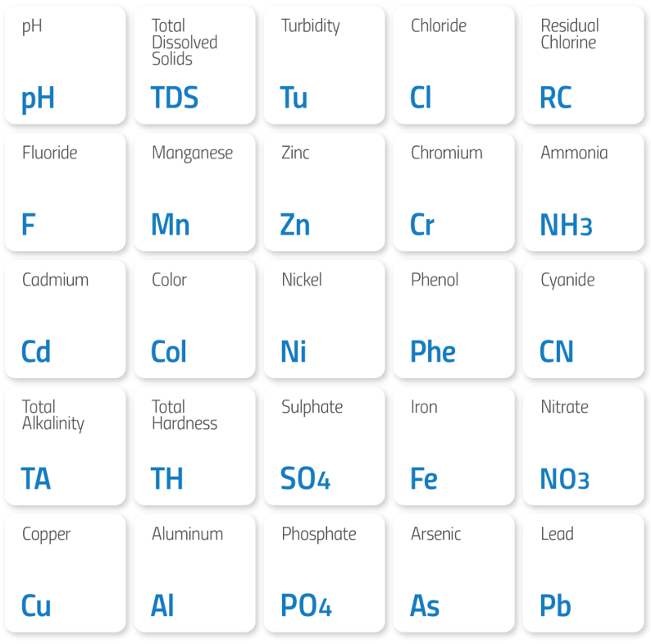Screen dimensions: 651x644
Task: Open the Arsenic As tile
Action: coord(454,573)
